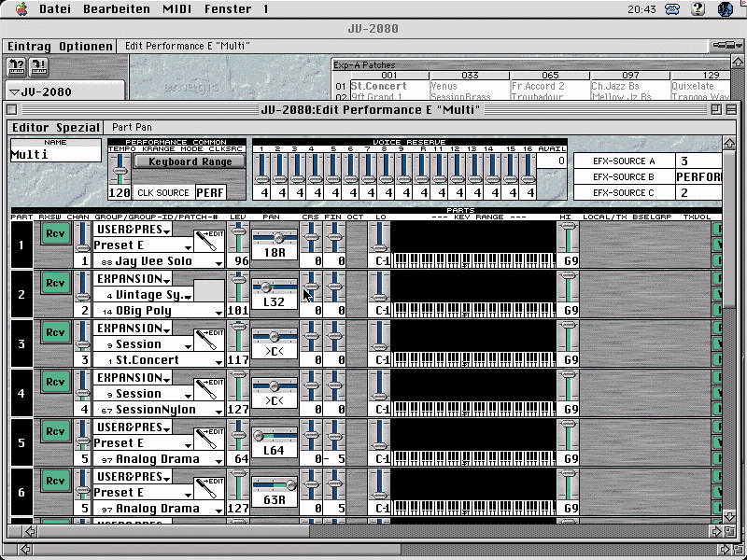
Task: Click the pan slider showing 63R
Action: click(x=274, y=485)
